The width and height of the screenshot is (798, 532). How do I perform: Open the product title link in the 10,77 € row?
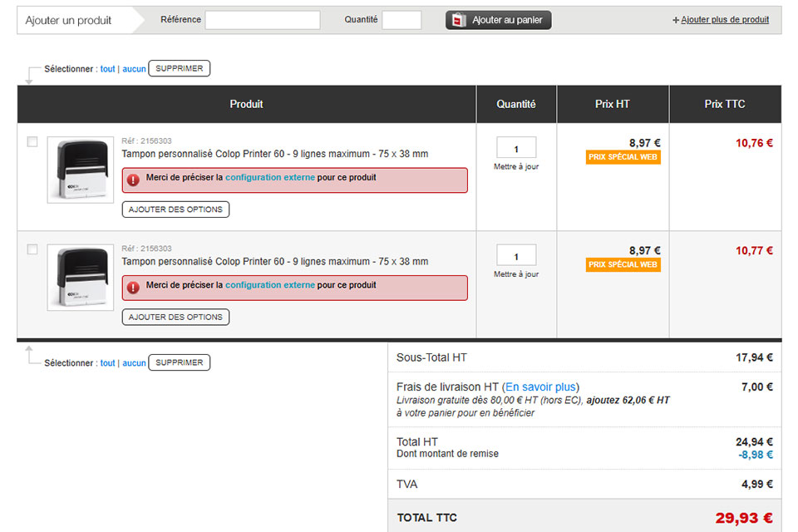275,262
